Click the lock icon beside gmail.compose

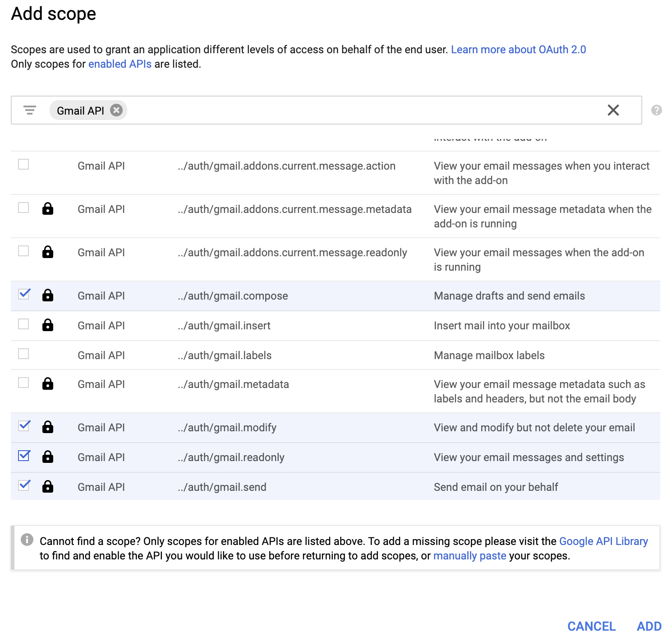pyautogui.click(x=48, y=295)
